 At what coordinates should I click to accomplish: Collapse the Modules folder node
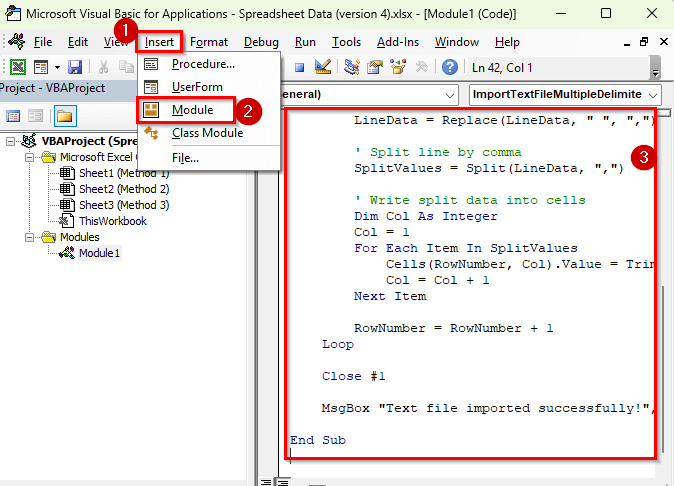(x=29, y=237)
